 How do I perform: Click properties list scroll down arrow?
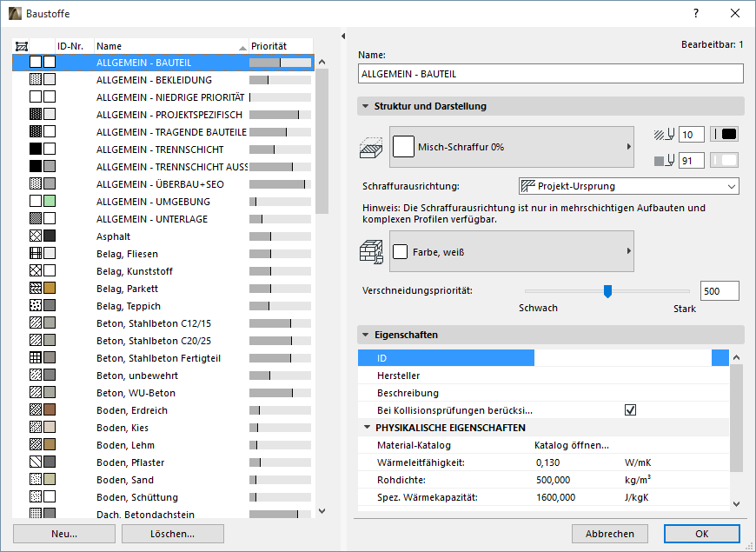pos(736,503)
